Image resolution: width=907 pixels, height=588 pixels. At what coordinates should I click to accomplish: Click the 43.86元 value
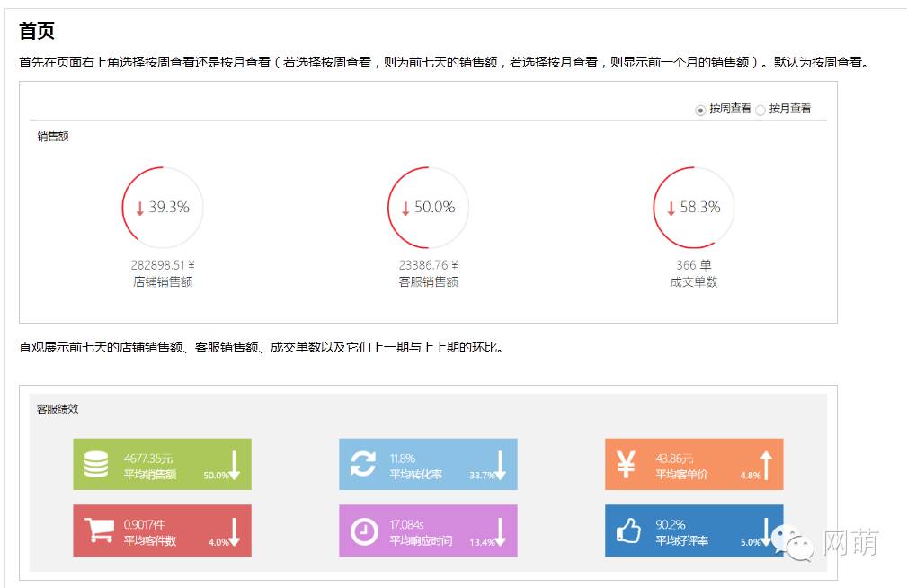pyautogui.click(x=674, y=459)
